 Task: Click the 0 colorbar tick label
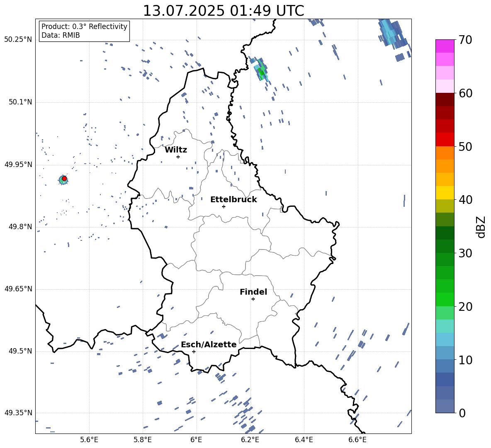pos(462,413)
